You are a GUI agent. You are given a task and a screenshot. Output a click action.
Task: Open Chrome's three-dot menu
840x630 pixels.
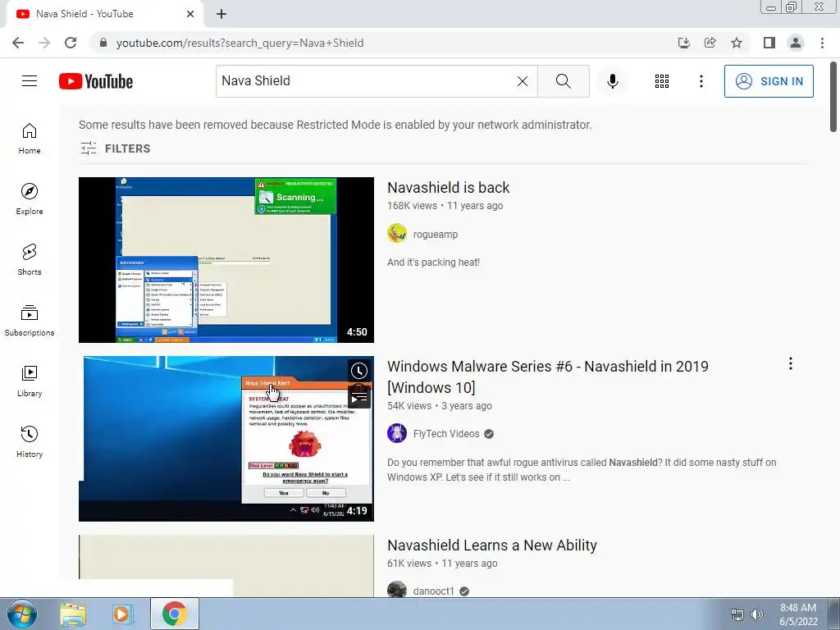click(x=822, y=43)
